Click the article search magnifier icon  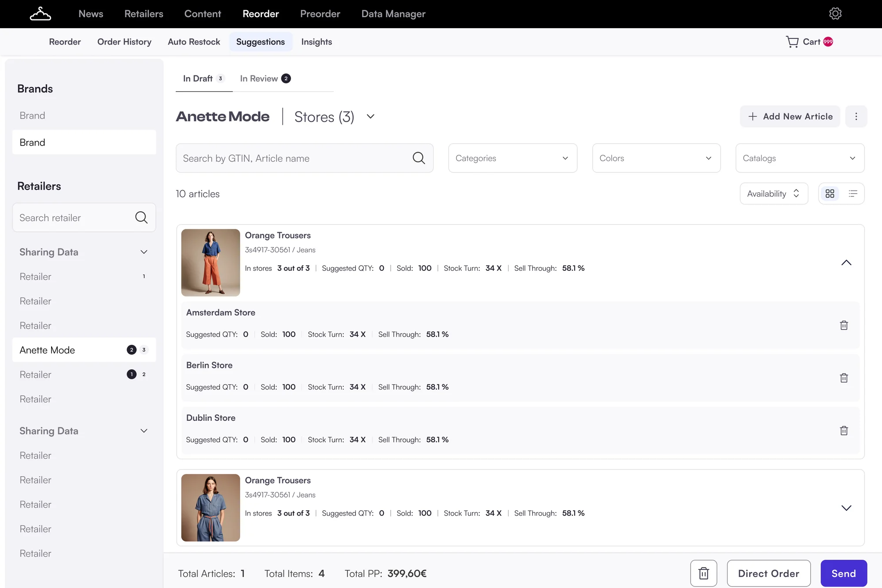pos(419,158)
